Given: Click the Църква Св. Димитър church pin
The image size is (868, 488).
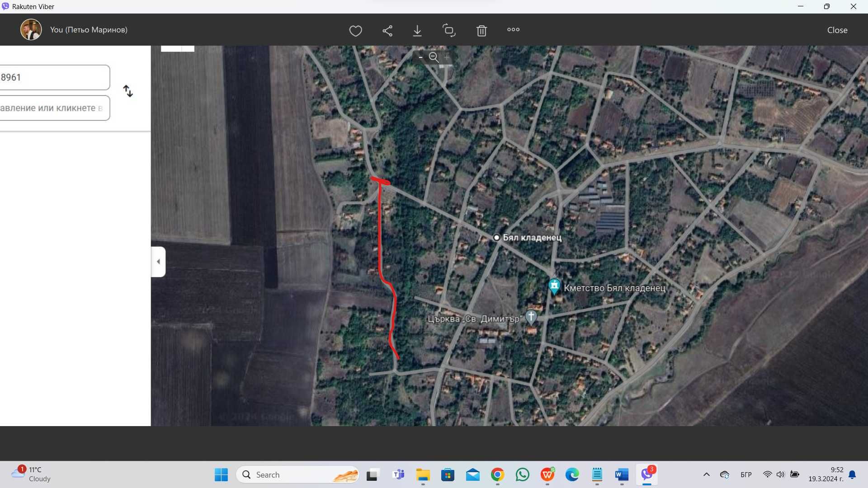Looking at the screenshot, I should [531, 316].
